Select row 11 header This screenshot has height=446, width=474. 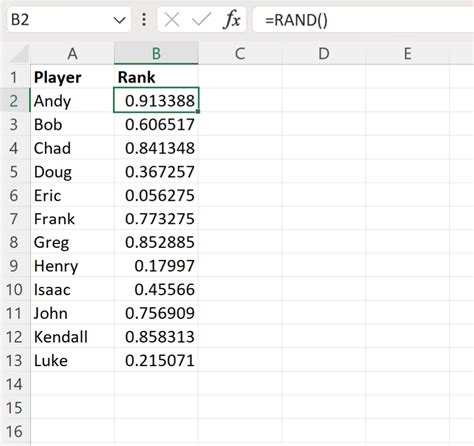coord(15,313)
